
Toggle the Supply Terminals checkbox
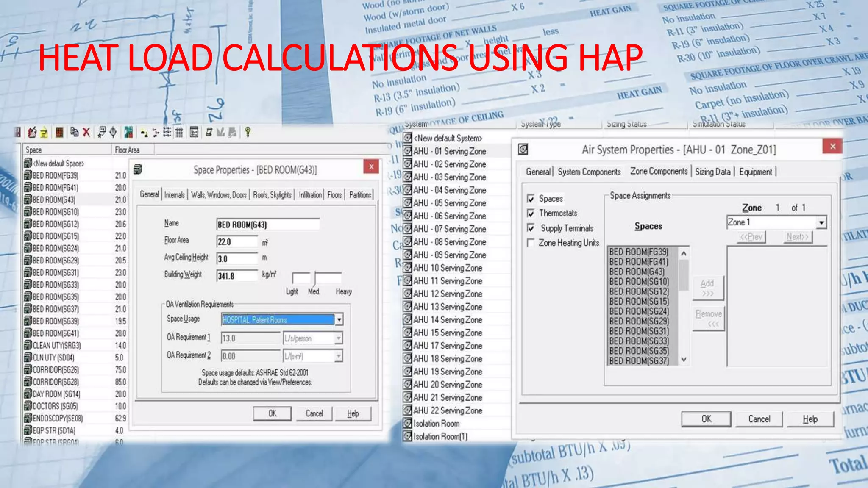(531, 228)
